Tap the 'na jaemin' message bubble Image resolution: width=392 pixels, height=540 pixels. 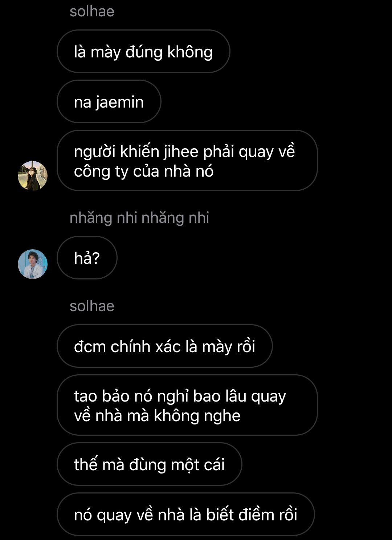coord(109,101)
